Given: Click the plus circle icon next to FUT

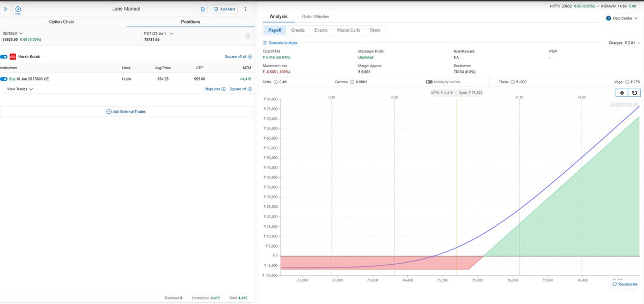Looking at the screenshot, I should (248, 37).
